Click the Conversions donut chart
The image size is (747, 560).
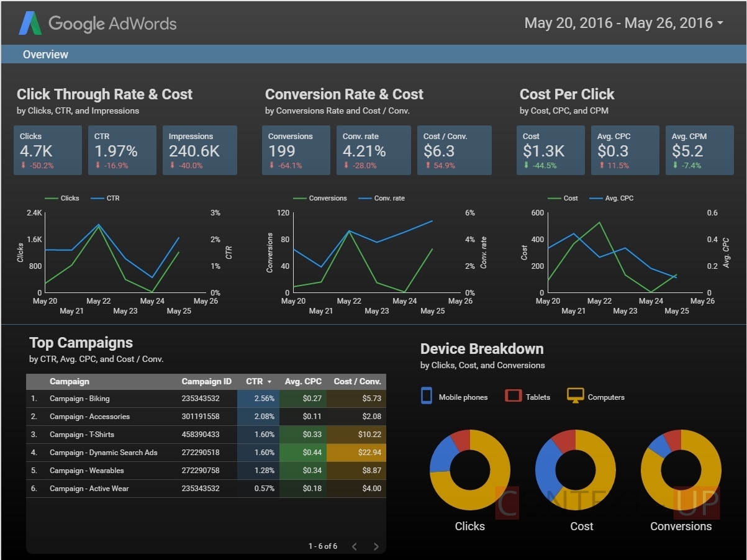681,470
